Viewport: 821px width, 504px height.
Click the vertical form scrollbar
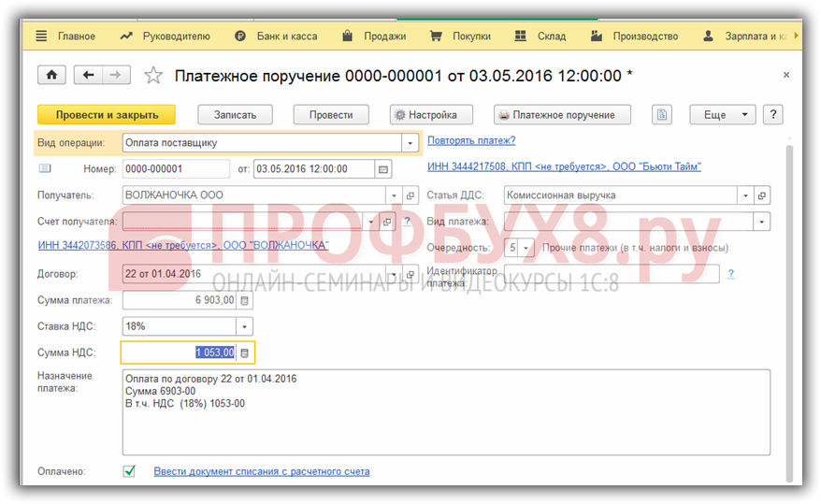pyautogui.click(x=789, y=313)
